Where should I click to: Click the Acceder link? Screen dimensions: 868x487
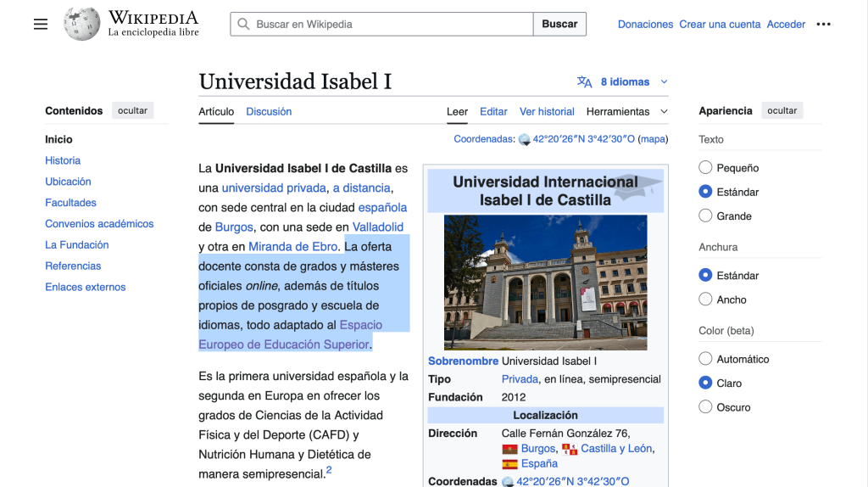click(786, 25)
